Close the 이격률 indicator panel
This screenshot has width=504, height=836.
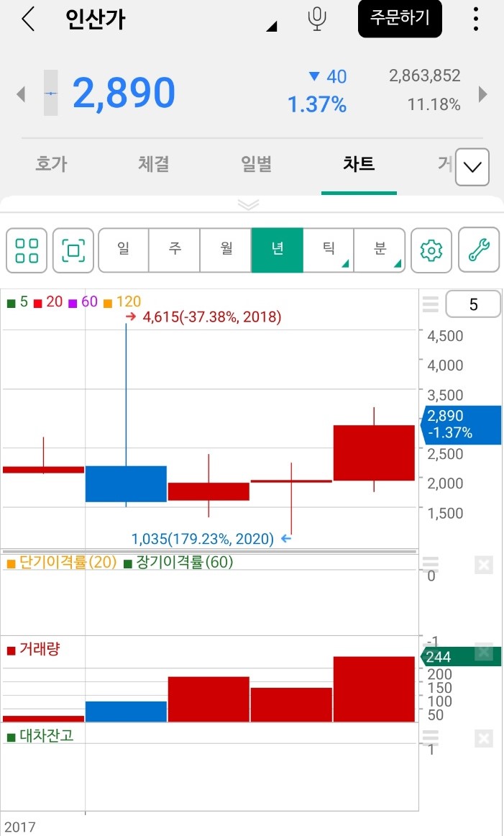click(483, 565)
